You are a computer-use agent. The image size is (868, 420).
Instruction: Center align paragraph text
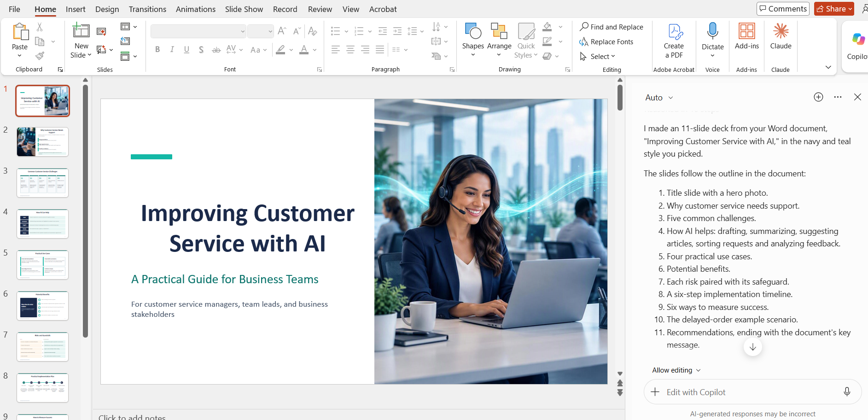coord(350,49)
